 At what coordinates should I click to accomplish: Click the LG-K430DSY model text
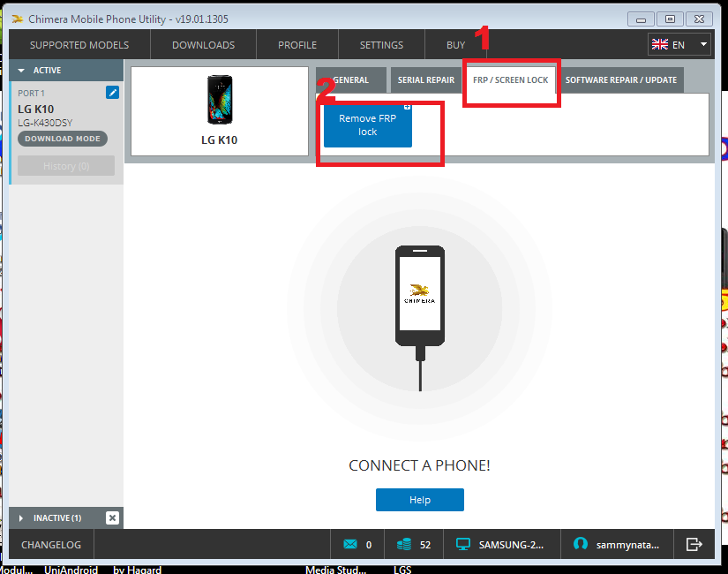click(x=45, y=123)
